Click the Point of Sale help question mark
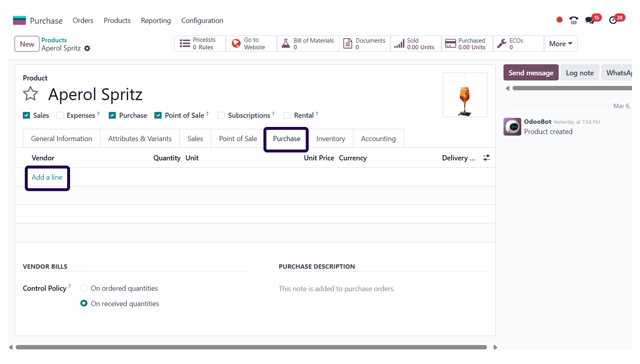Image resolution: width=640 pixels, height=364 pixels. [207, 113]
